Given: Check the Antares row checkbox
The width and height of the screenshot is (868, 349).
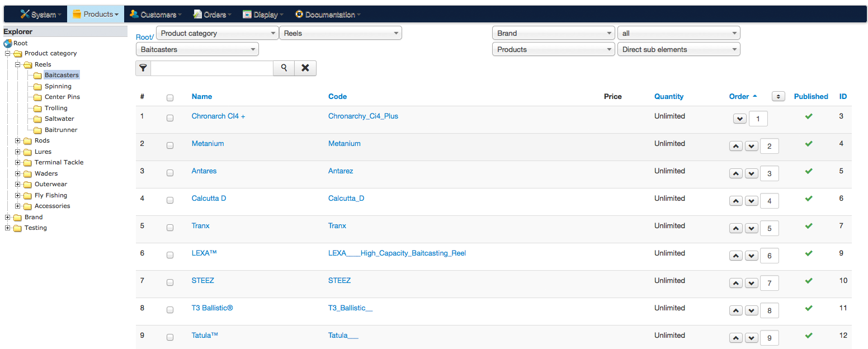Looking at the screenshot, I should tap(170, 173).
